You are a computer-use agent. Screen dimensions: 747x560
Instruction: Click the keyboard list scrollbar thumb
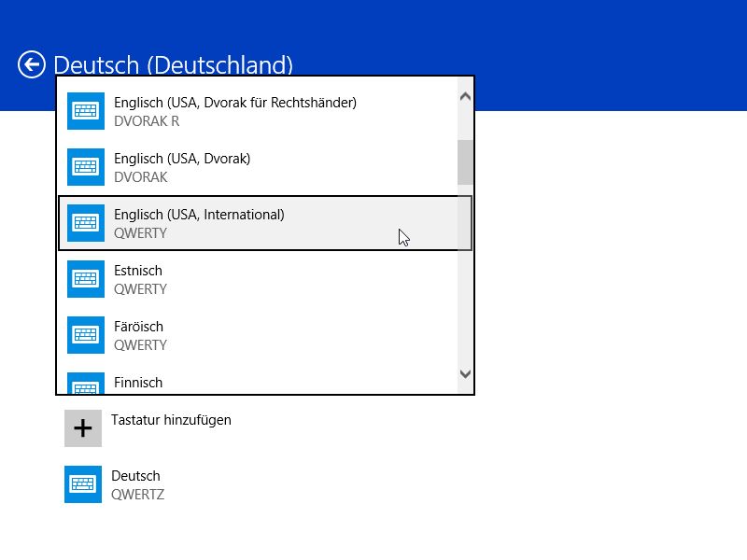pyautogui.click(x=465, y=161)
